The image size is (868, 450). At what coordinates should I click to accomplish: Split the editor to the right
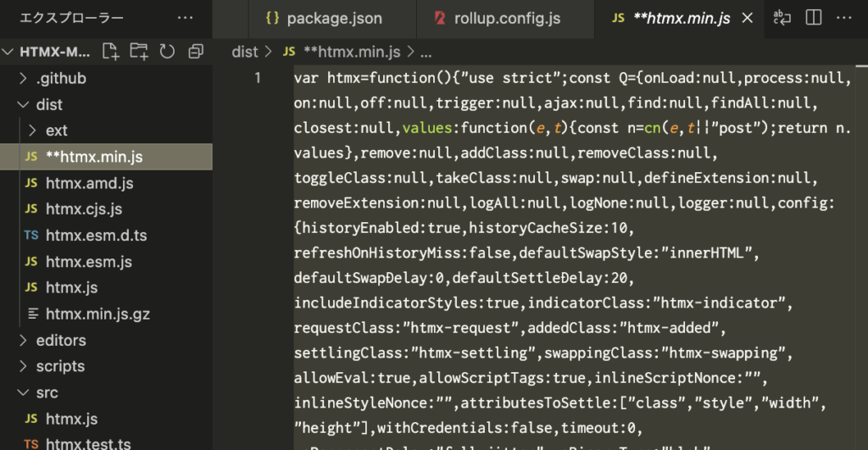pos(813,18)
